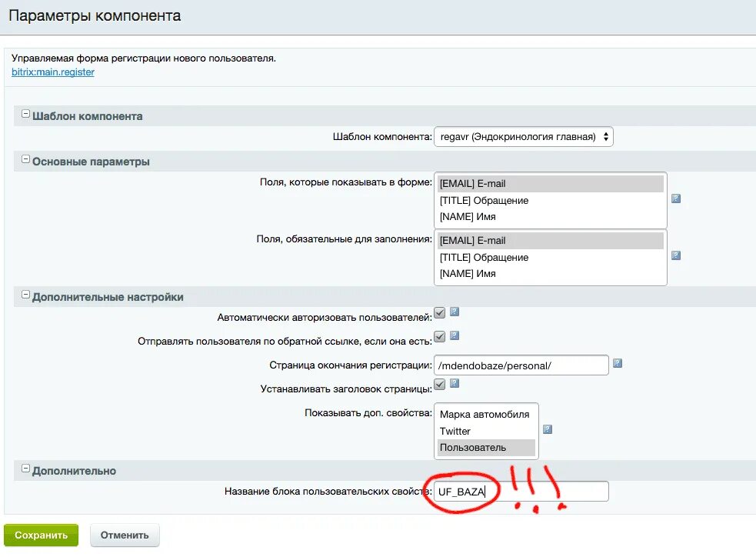Collapse the Основные параметры section
The width and height of the screenshot is (756, 557).
click(26, 159)
